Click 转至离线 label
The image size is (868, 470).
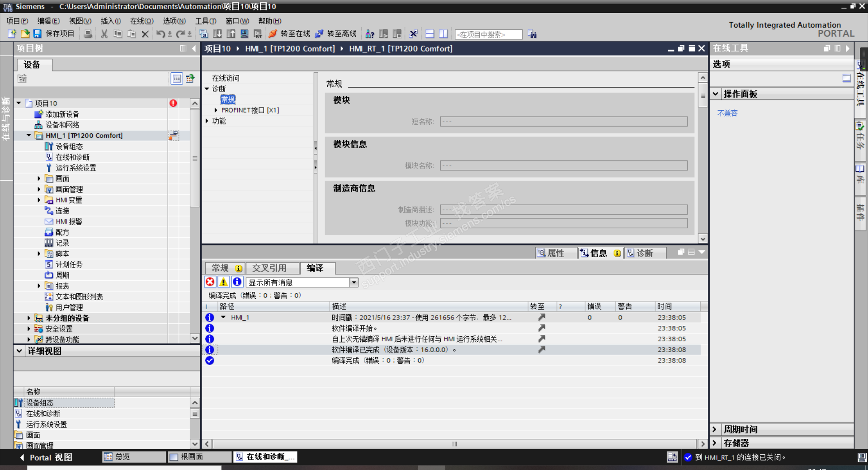pyautogui.click(x=342, y=34)
